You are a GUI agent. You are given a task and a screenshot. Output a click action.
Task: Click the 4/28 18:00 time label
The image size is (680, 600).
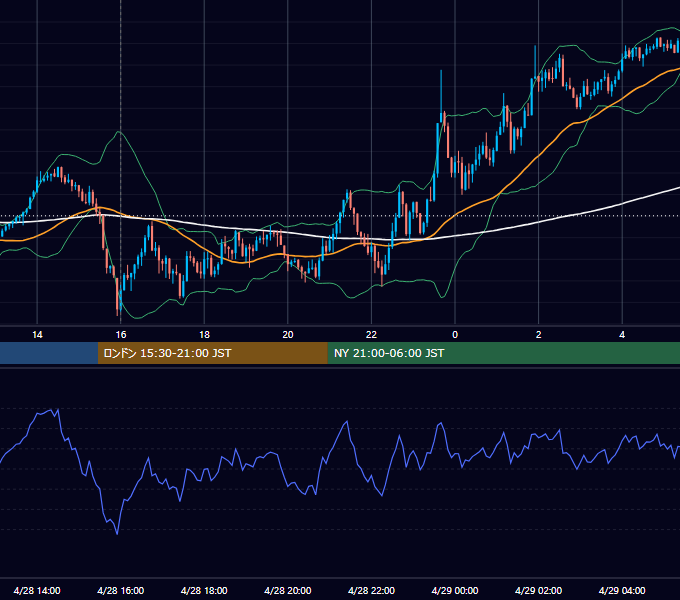point(204,590)
